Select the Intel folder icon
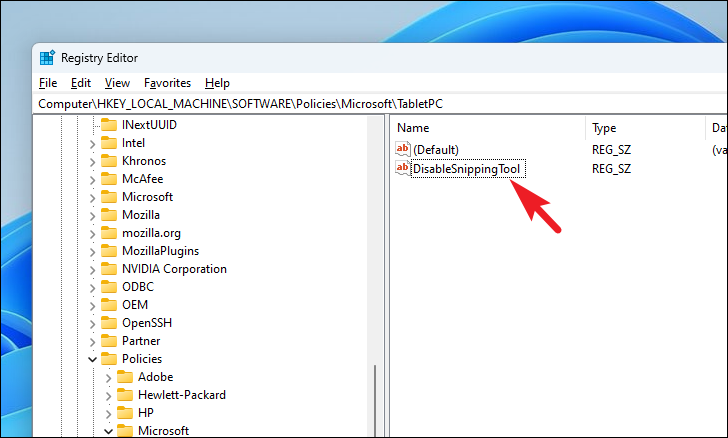Screen dimensions: 728x438 coord(109,143)
